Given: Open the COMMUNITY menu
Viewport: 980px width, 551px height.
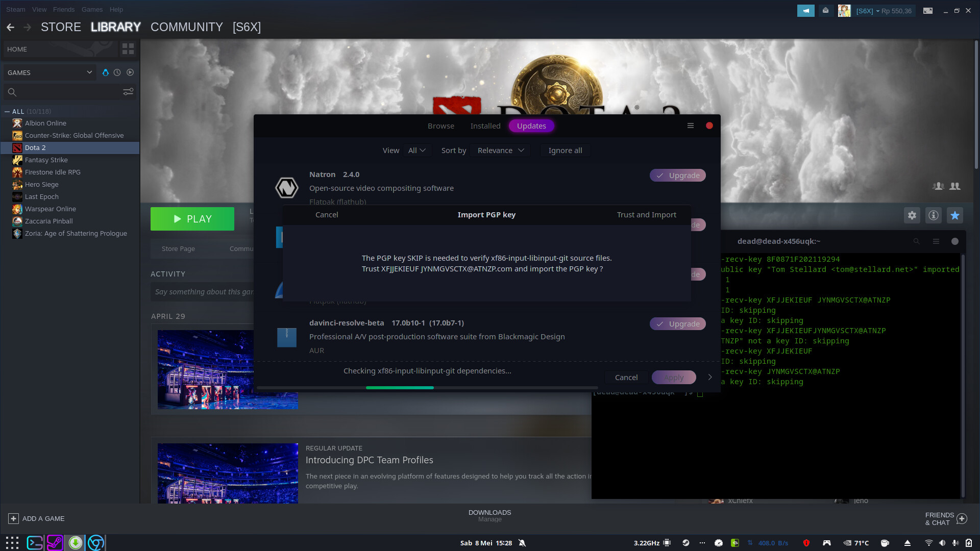Looking at the screenshot, I should click(x=186, y=27).
